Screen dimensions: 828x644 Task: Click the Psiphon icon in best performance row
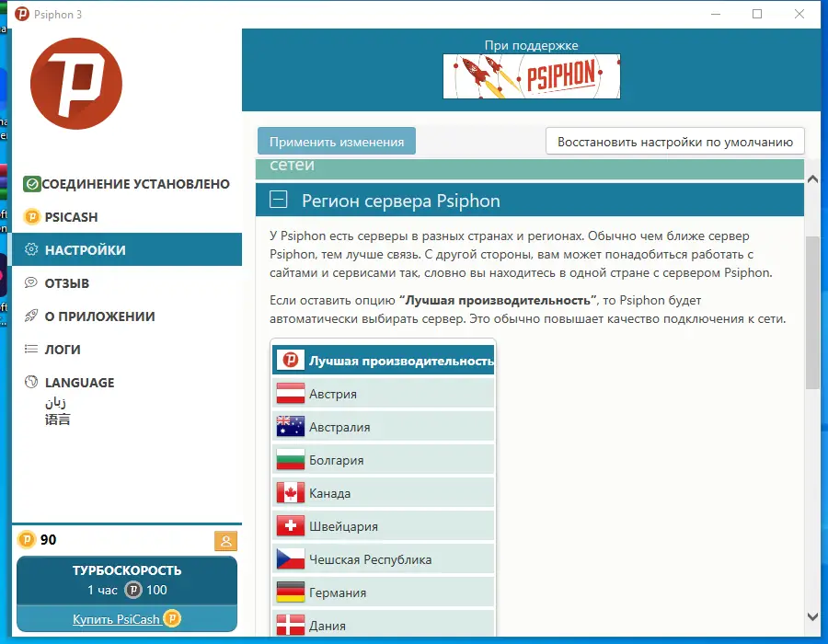click(291, 360)
